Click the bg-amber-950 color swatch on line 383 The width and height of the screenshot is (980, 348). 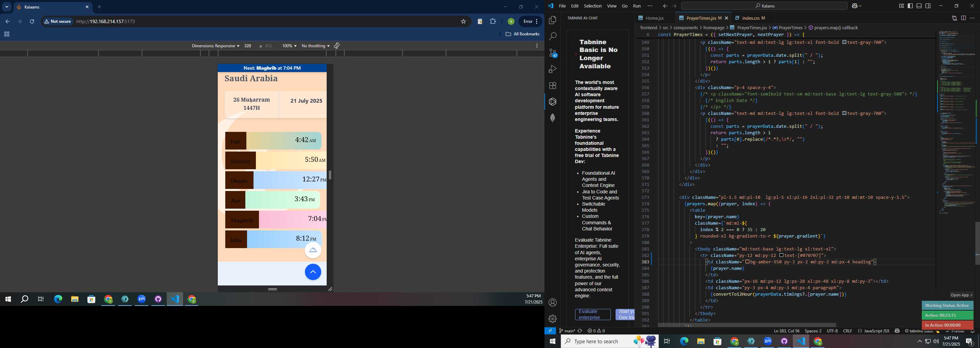748,262
